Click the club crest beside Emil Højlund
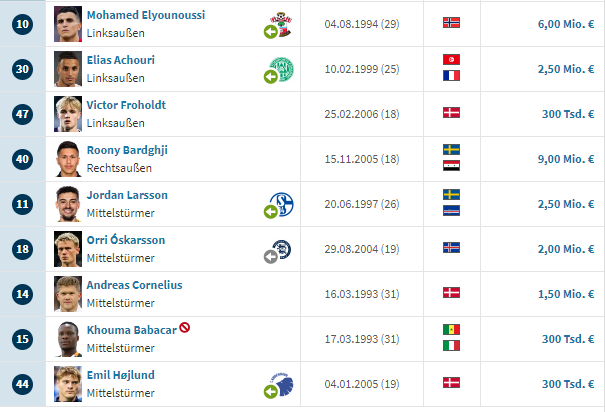 pos(282,383)
